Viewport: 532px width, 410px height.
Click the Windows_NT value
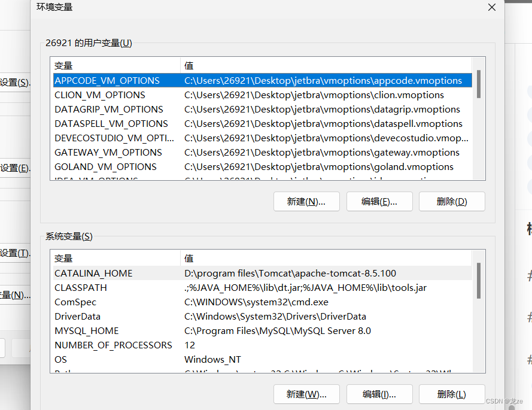[212, 360]
